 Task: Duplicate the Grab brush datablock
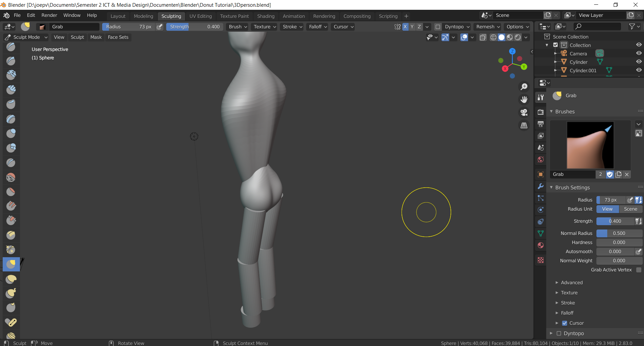click(x=618, y=174)
